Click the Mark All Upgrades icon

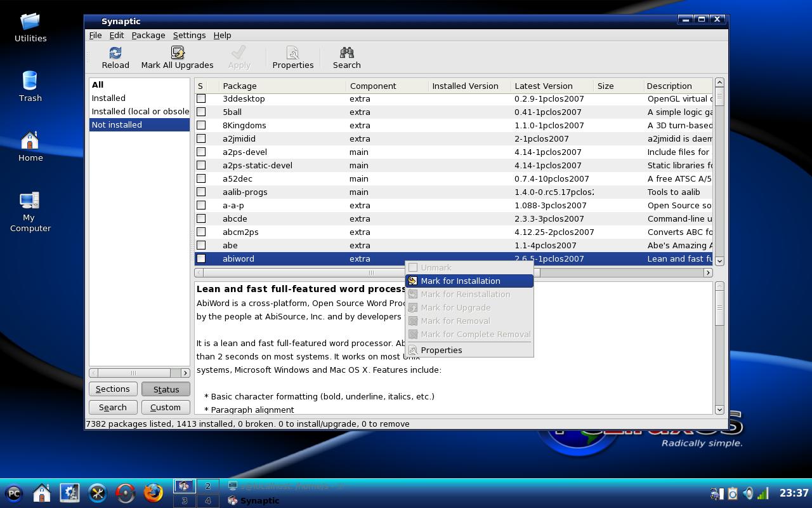coord(178,53)
